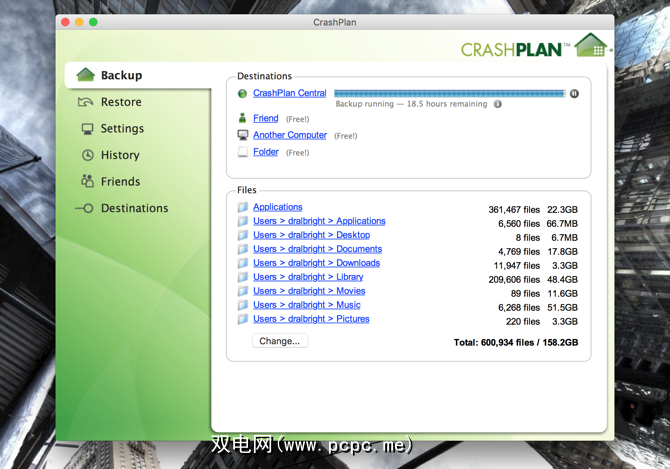Click folder icon beside Movies entry

point(243,291)
